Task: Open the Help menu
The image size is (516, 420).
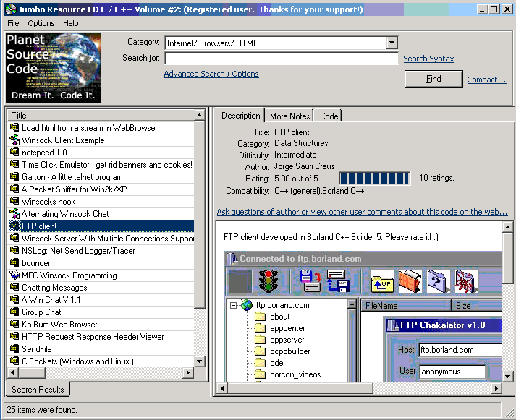Action: [x=71, y=23]
